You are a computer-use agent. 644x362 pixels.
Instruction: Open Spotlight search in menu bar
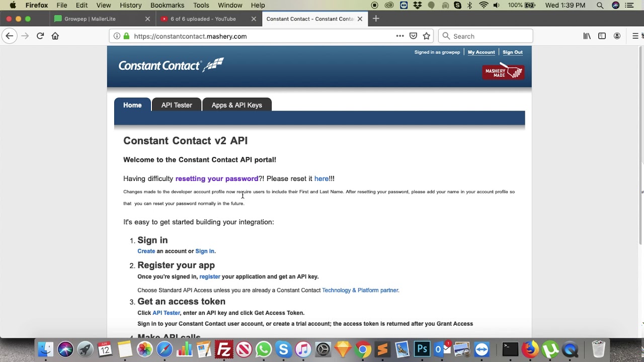click(x=600, y=6)
